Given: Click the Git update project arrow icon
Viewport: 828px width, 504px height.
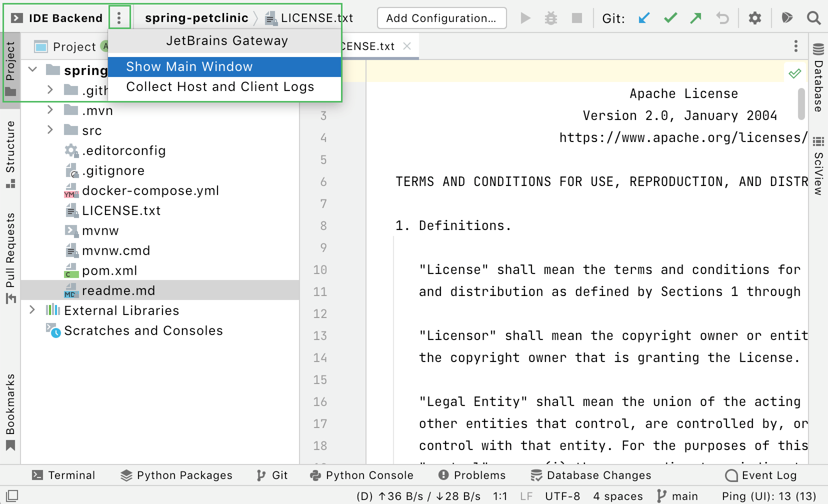Looking at the screenshot, I should 644,18.
